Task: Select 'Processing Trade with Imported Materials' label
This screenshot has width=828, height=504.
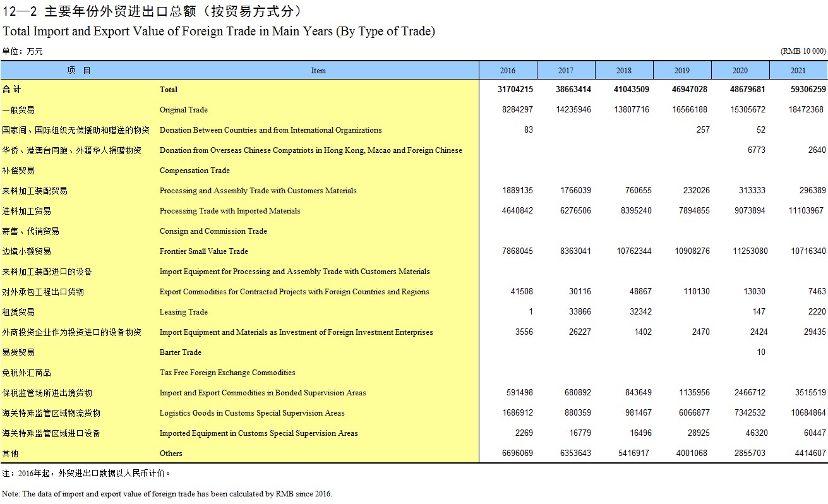Action: [230, 211]
